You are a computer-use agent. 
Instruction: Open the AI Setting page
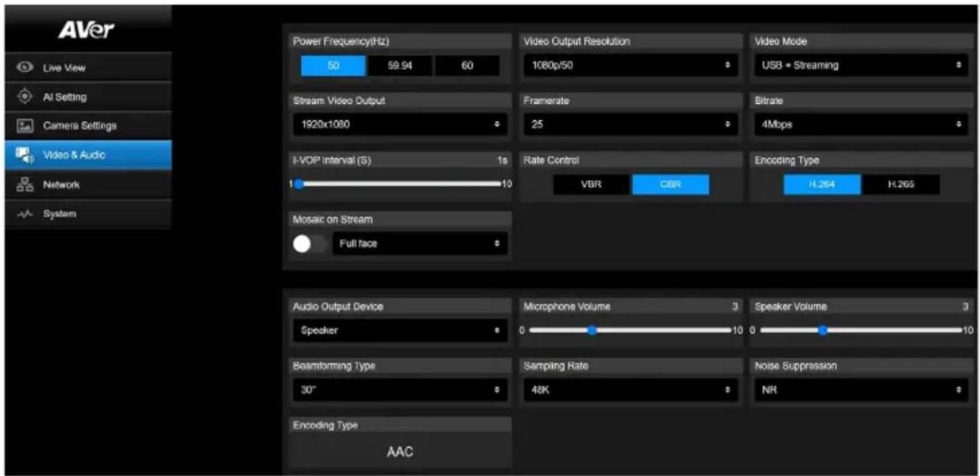pyautogui.click(x=88, y=97)
